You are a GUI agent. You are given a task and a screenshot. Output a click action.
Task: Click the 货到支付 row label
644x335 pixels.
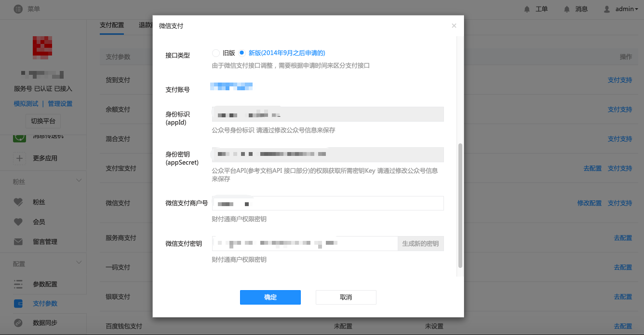click(118, 80)
